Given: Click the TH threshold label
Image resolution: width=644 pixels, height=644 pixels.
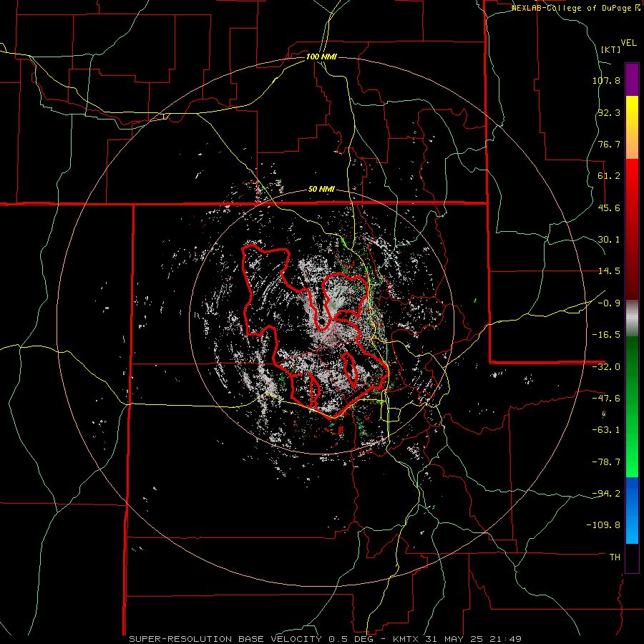Looking at the screenshot, I should [x=615, y=557].
